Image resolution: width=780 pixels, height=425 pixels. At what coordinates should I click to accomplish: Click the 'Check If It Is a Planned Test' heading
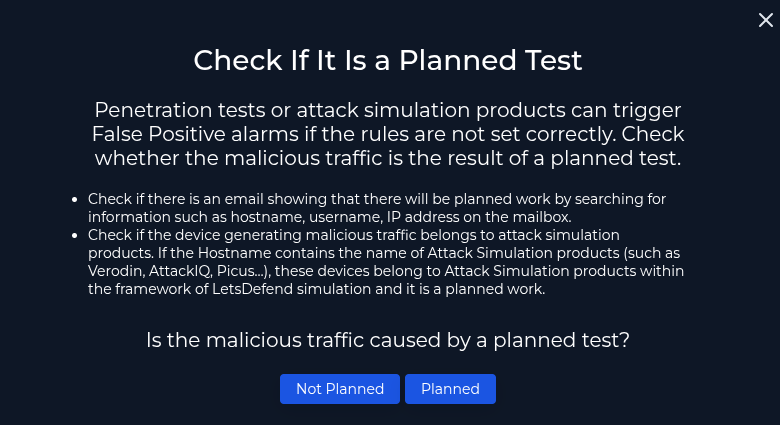tap(388, 60)
